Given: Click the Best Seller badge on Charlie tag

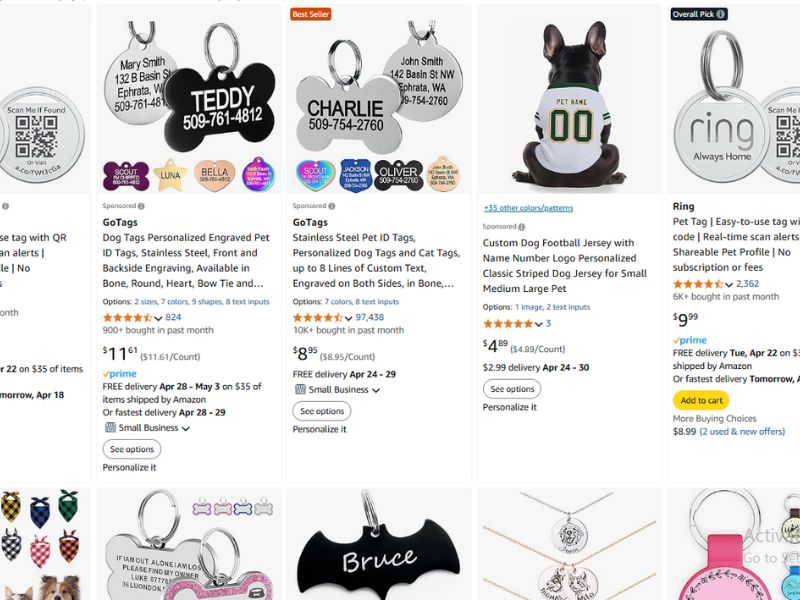Looking at the screenshot, I should [311, 15].
